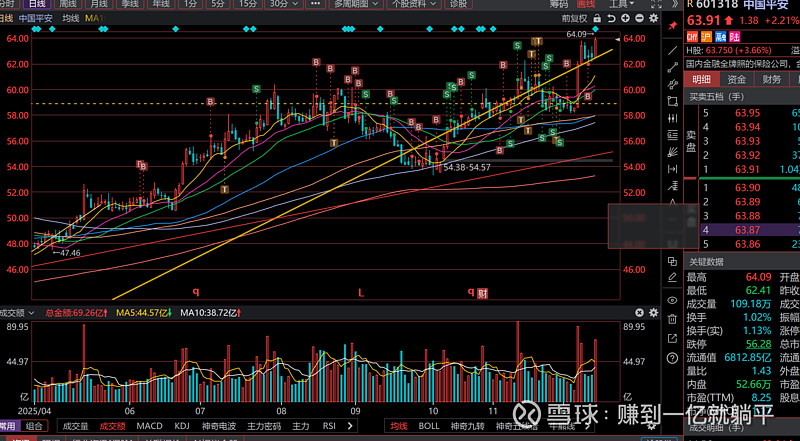Click the overlapping squares copy icon
Image resolution: width=800 pixels, height=441 pixels.
672,261
